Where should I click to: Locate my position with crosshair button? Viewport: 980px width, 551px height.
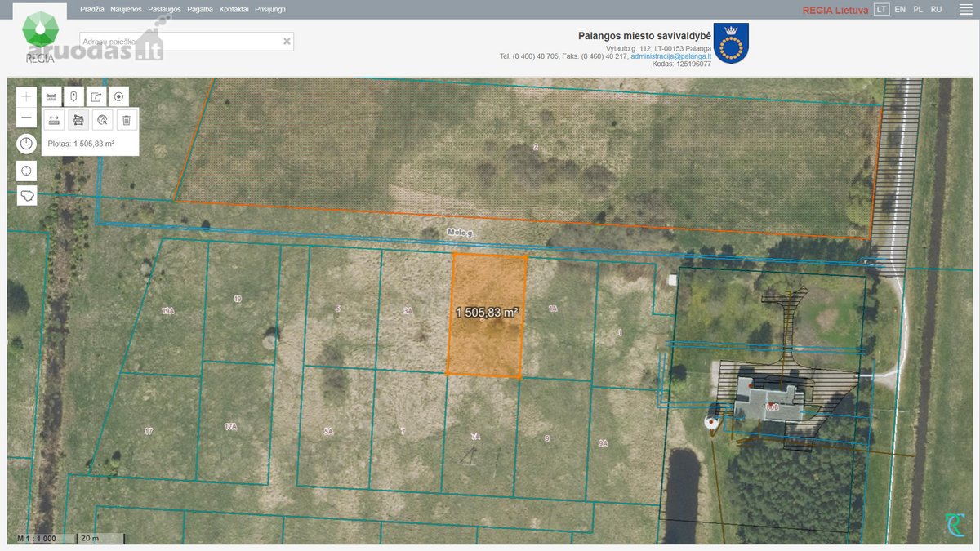27,171
